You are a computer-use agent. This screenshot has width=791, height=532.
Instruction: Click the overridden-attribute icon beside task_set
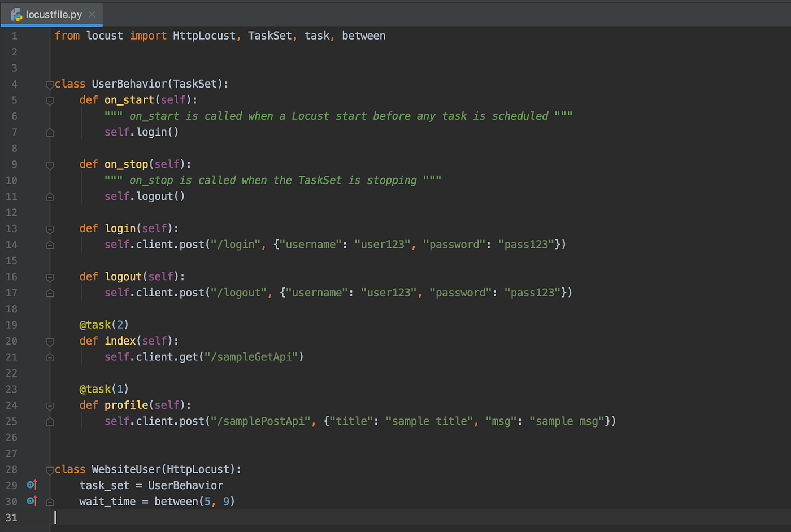tap(32, 485)
